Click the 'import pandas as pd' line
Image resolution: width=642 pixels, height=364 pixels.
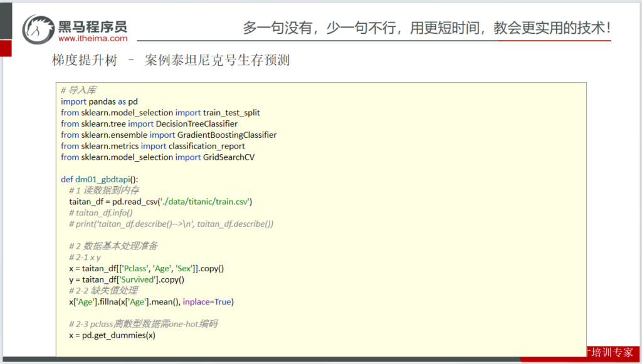(x=99, y=101)
